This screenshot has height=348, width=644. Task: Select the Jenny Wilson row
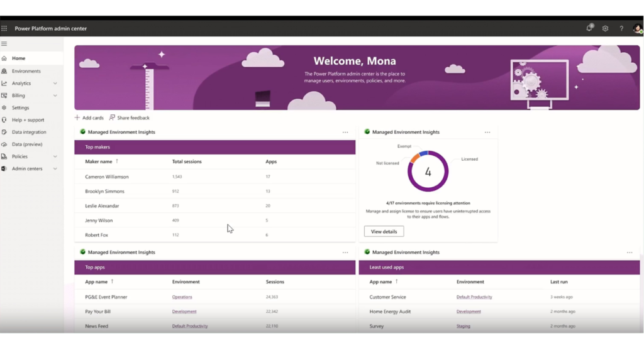215,220
